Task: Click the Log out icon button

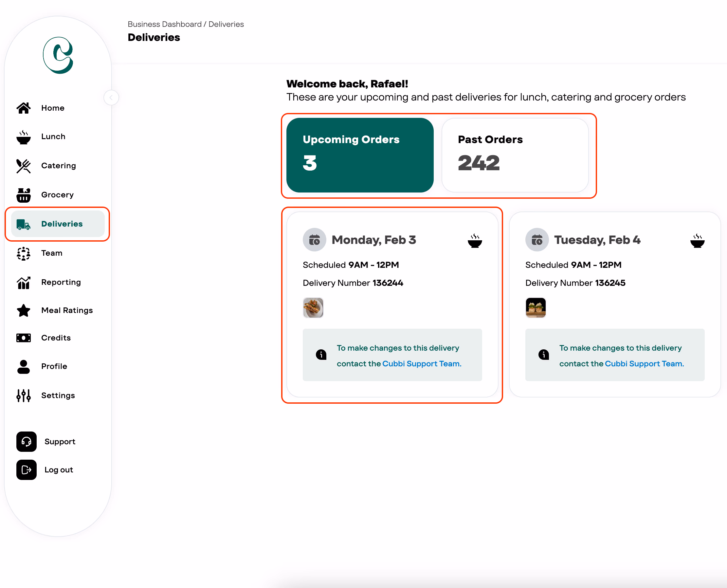Action: tap(27, 470)
